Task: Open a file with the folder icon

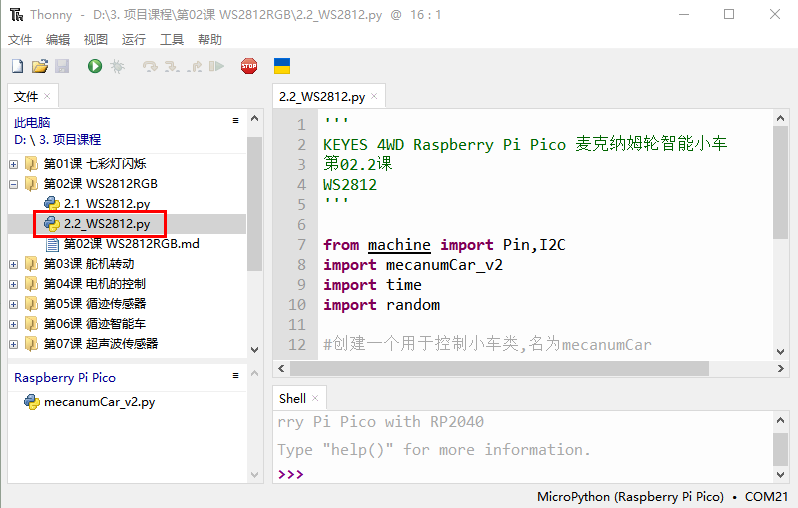Action: [40, 66]
